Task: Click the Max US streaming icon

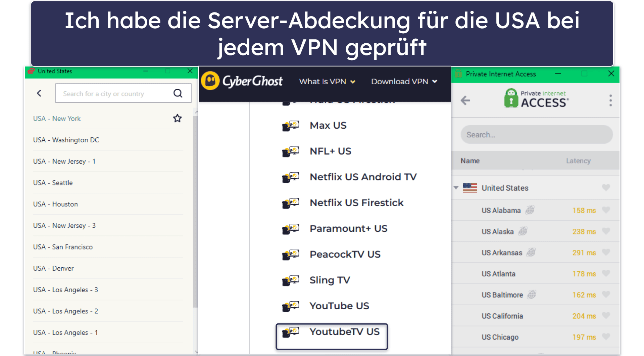Action: [x=291, y=126]
